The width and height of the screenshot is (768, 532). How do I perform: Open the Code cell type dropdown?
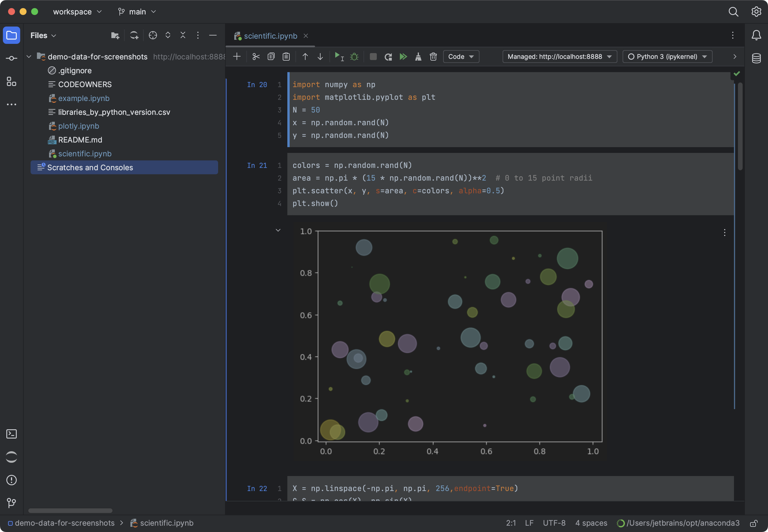[461, 56]
